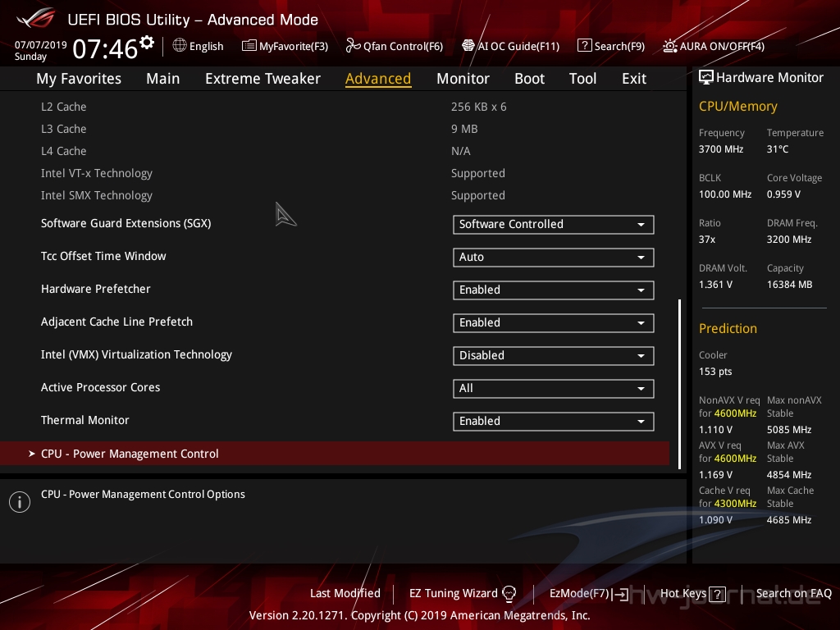Click the vertical scrollbar of settings list
840x630 pixels.
tap(679, 384)
